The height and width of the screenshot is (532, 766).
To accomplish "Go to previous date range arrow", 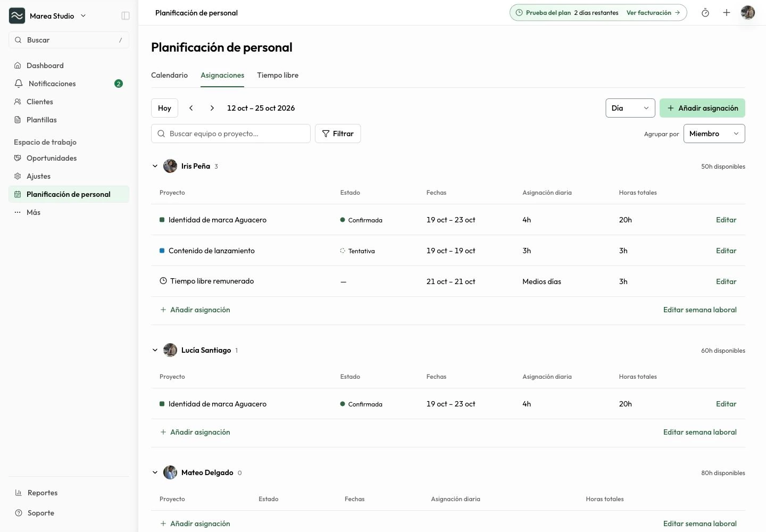I will 191,108.
